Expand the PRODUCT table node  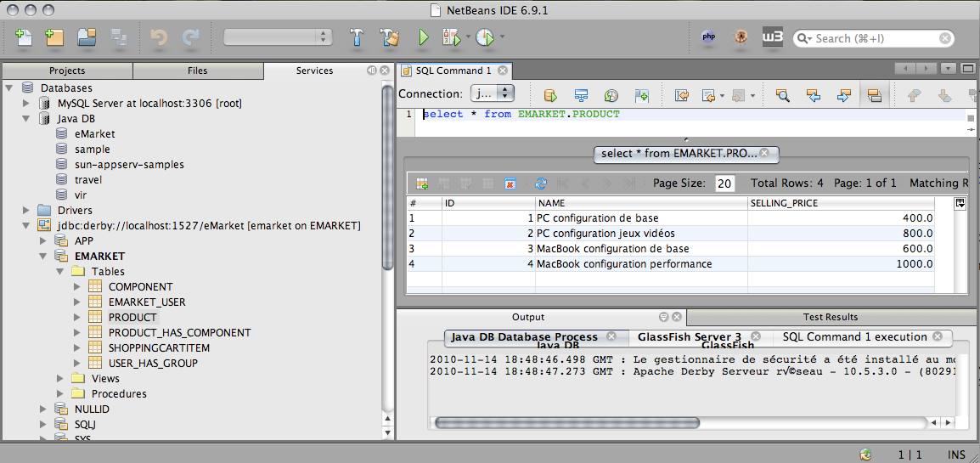76,318
